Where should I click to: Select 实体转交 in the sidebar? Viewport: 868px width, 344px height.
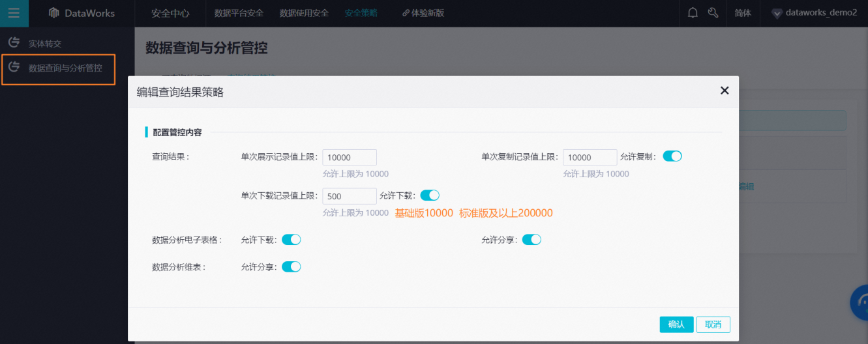click(x=45, y=44)
